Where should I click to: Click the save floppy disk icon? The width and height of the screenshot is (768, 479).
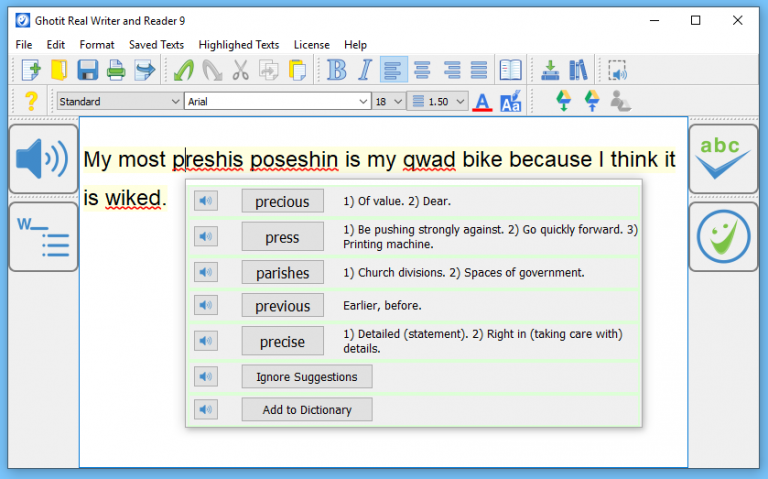coord(88,70)
